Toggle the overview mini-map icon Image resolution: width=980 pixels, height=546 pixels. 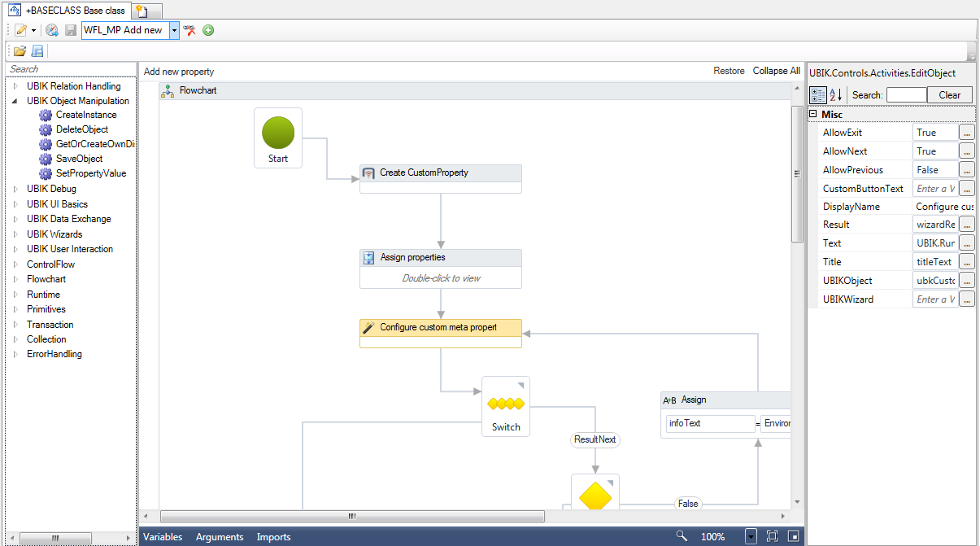point(792,536)
